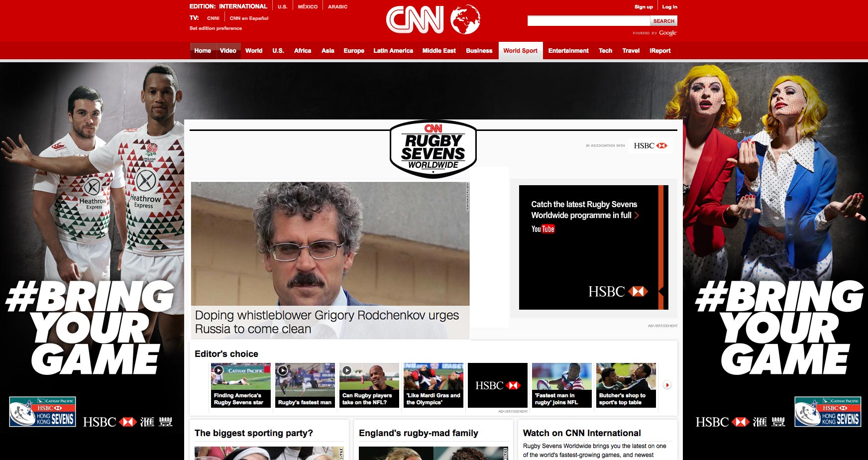The height and width of the screenshot is (460, 868).
Task: Click the CNN logo in header
Action: coord(415,20)
